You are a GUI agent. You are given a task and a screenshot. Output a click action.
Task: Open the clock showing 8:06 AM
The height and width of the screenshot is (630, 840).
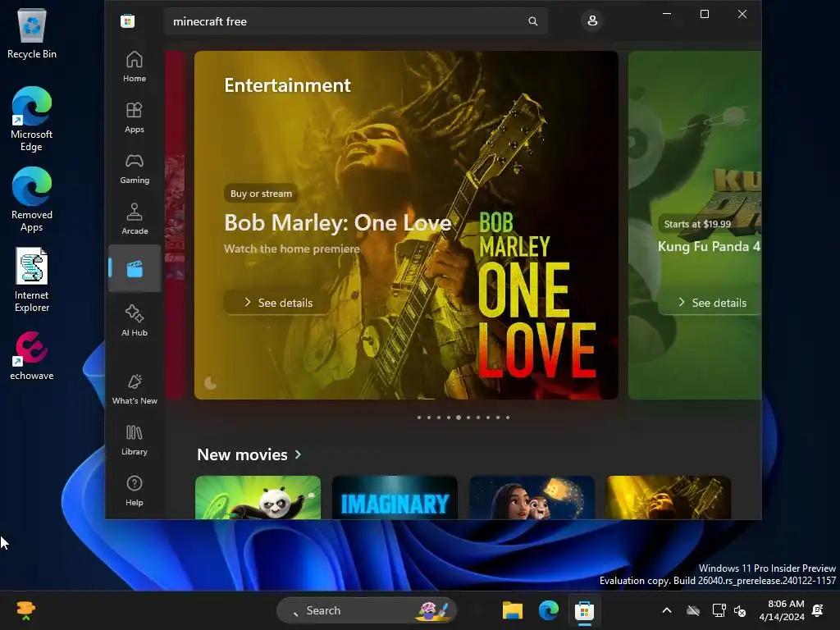point(782,610)
